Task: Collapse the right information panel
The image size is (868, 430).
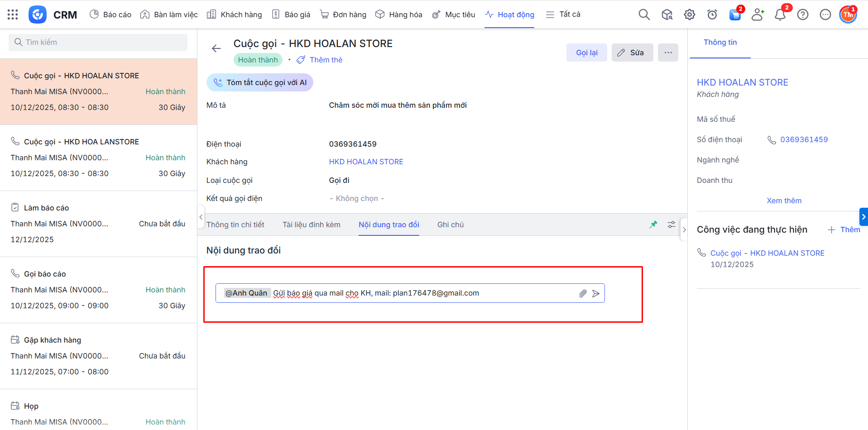Action: pos(684,229)
